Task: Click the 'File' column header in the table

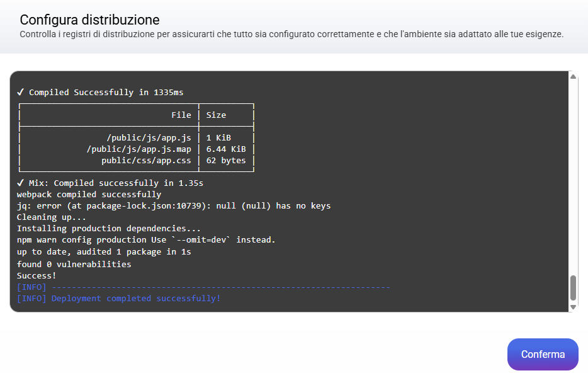Action: pyautogui.click(x=181, y=115)
